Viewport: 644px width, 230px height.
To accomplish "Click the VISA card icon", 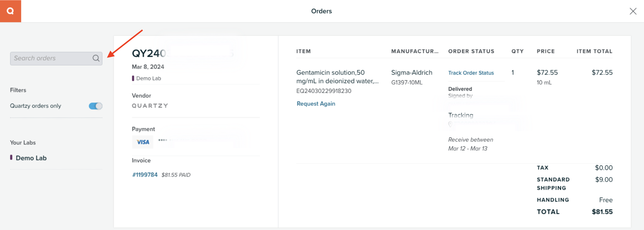I will tap(143, 142).
